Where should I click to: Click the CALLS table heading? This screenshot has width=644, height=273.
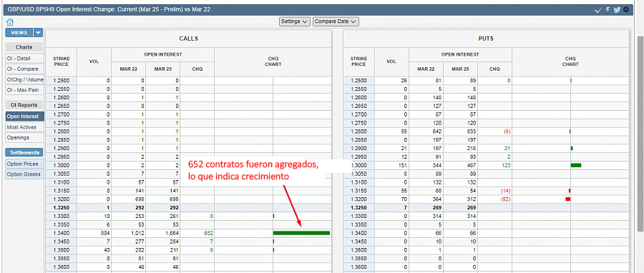pyautogui.click(x=188, y=39)
